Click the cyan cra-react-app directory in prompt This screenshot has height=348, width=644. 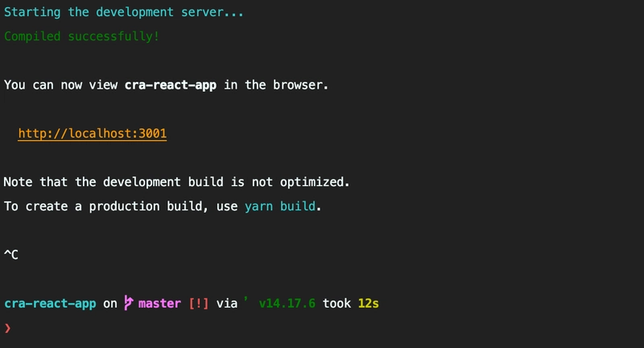click(x=50, y=304)
